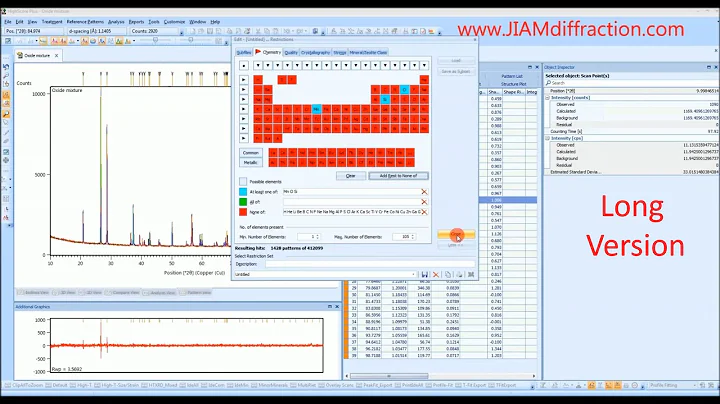Click the Common elements button

(x=251, y=153)
